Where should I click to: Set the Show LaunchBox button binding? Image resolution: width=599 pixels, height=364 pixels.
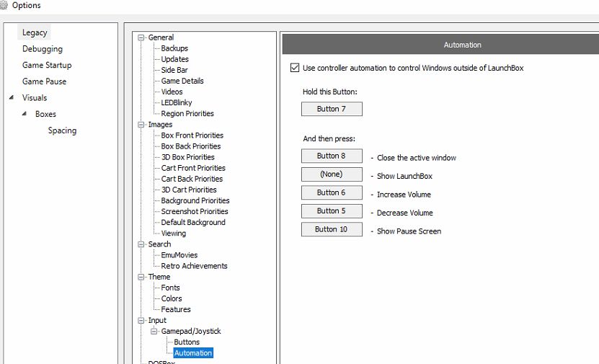[x=332, y=174]
